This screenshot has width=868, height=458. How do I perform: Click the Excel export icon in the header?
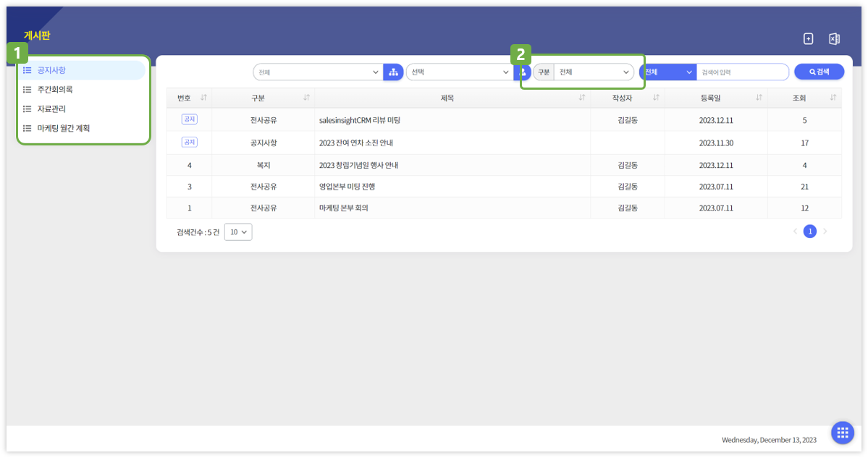click(834, 39)
